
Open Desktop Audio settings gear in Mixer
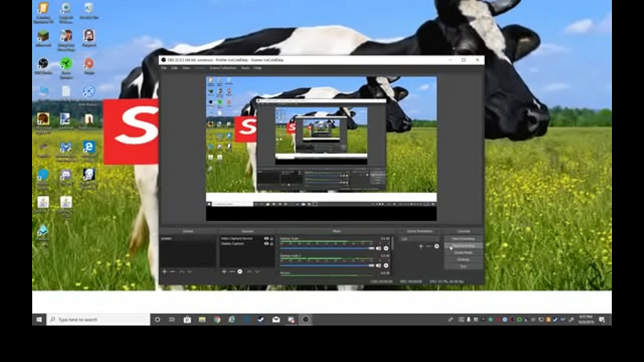pyautogui.click(x=386, y=248)
